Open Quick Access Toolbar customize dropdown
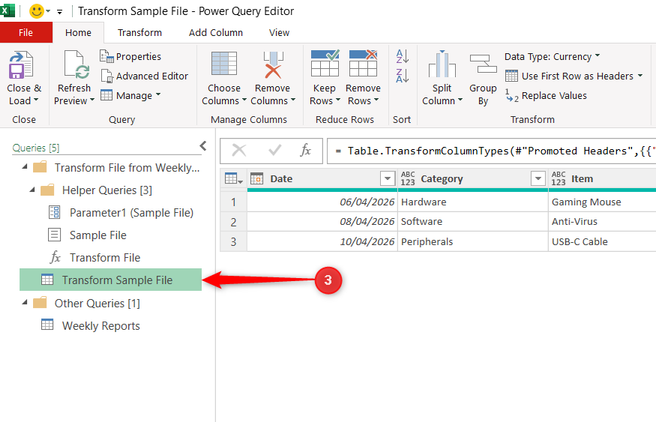The image size is (656, 422). pos(59,12)
